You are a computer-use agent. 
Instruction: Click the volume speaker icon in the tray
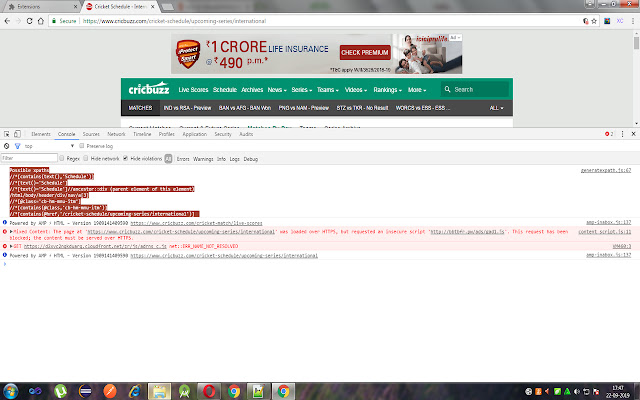(x=577, y=391)
